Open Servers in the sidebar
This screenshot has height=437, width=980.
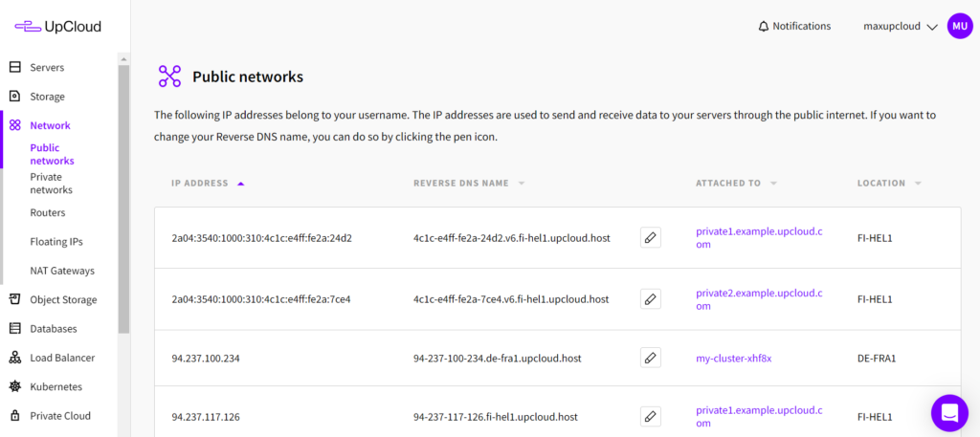click(47, 68)
